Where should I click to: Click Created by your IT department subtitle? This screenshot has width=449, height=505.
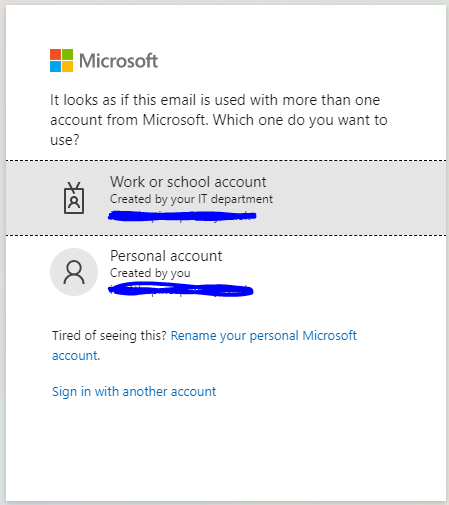[191, 199]
